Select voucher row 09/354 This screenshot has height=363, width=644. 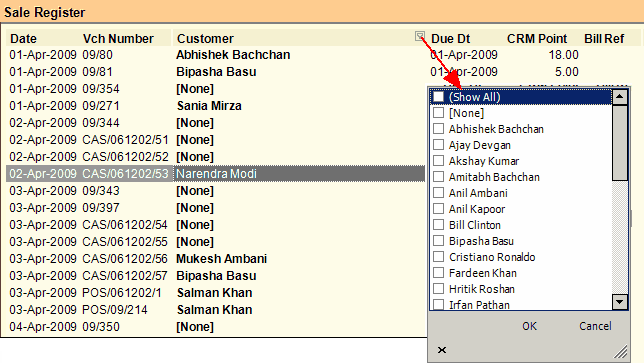click(216, 89)
